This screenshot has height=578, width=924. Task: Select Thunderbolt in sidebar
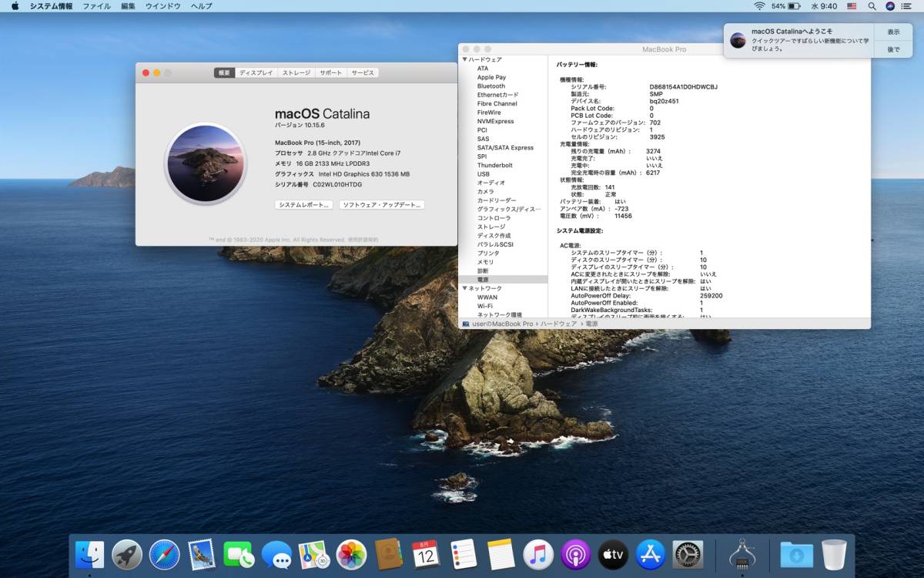click(x=494, y=165)
